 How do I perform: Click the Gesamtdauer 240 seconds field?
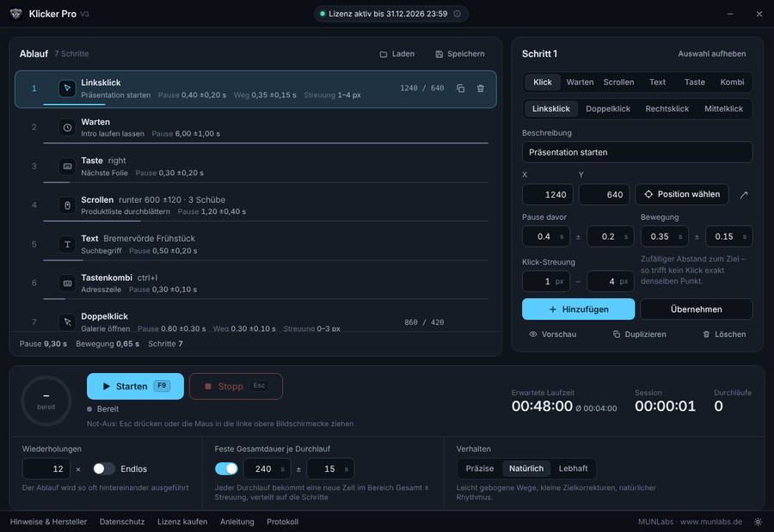coord(267,469)
